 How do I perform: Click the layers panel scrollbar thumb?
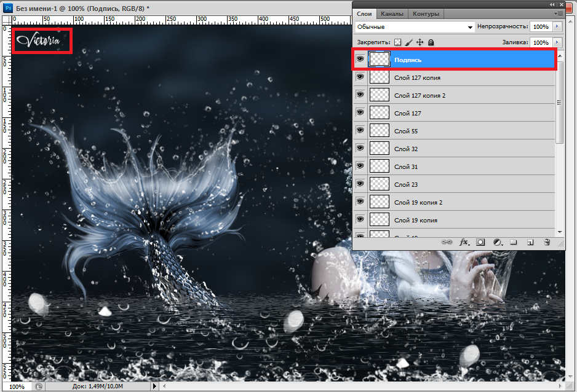coord(560,102)
